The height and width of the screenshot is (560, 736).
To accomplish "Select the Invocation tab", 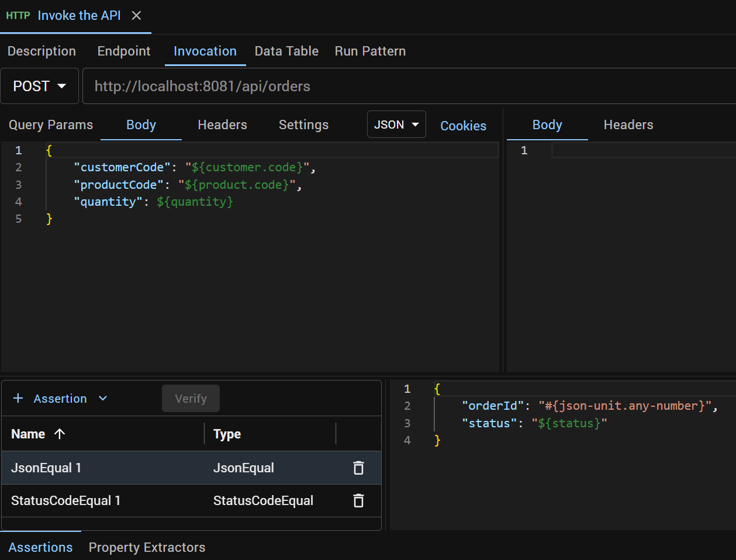I will pyautogui.click(x=205, y=51).
